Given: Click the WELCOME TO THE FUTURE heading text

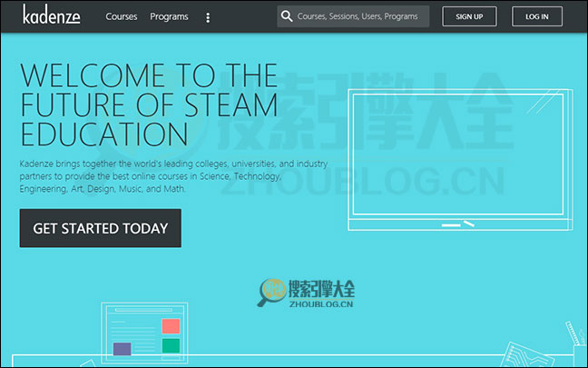Looking at the screenshot, I should [149, 104].
